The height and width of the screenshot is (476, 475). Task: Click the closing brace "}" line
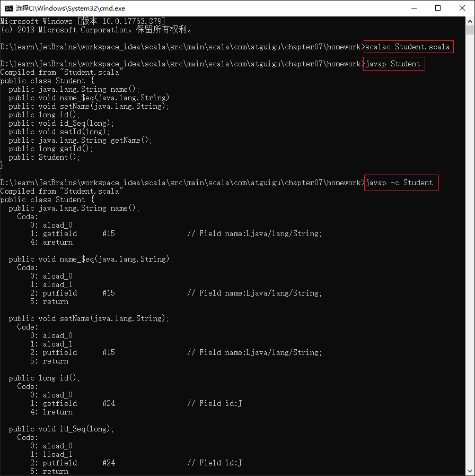tap(2, 166)
